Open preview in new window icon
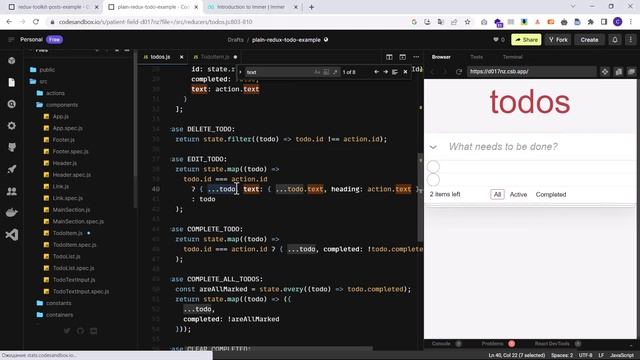Image resolution: width=640 pixels, height=360 pixels. (619, 71)
